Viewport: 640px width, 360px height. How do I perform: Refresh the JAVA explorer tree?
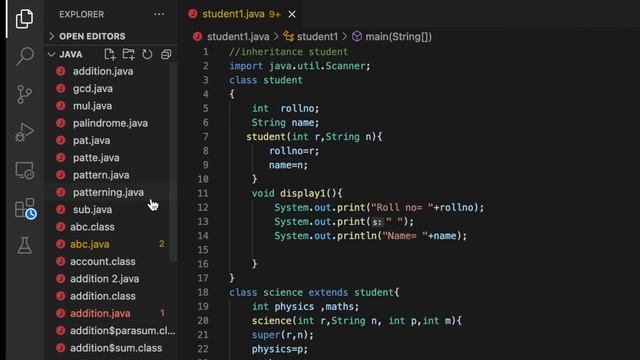[x=147, y=54]
